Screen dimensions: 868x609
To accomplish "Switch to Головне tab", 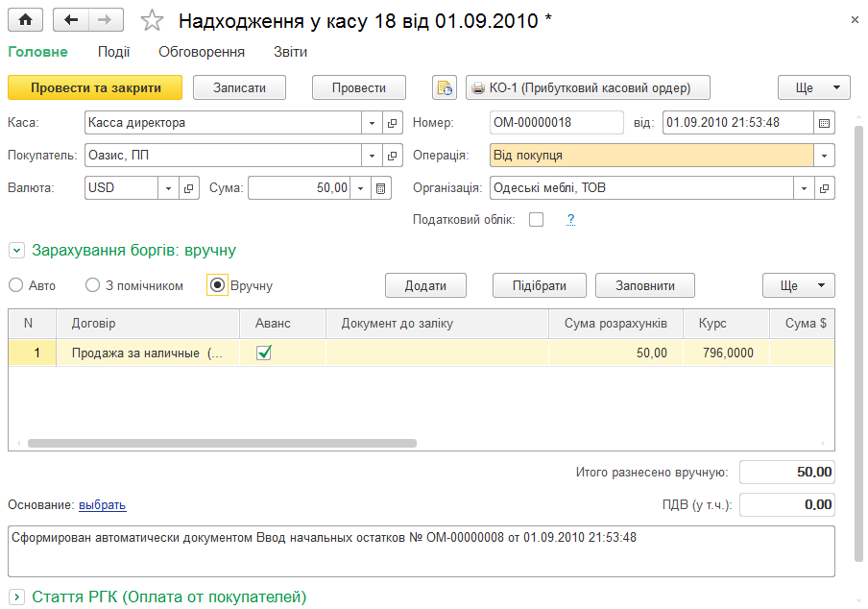I will point(37,52).
